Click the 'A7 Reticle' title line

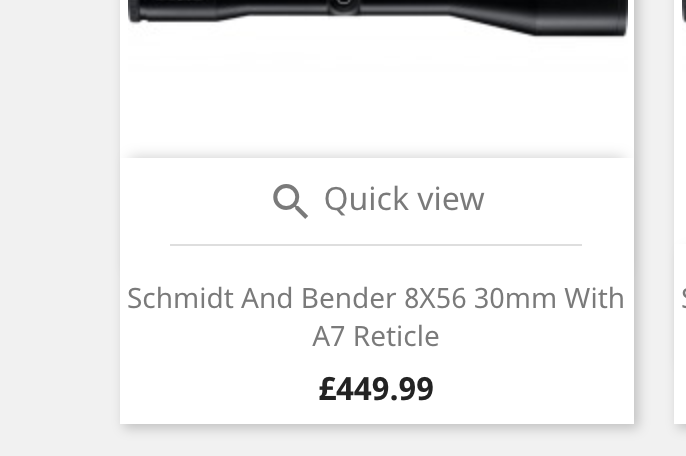click(375, 336)
